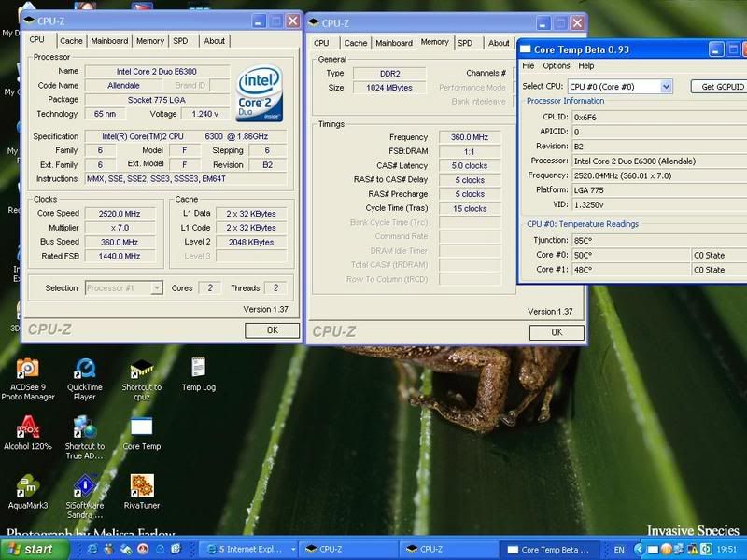
Task: Click the Rated FSB value 1440.0 MHz
Action: coord(120,256)
